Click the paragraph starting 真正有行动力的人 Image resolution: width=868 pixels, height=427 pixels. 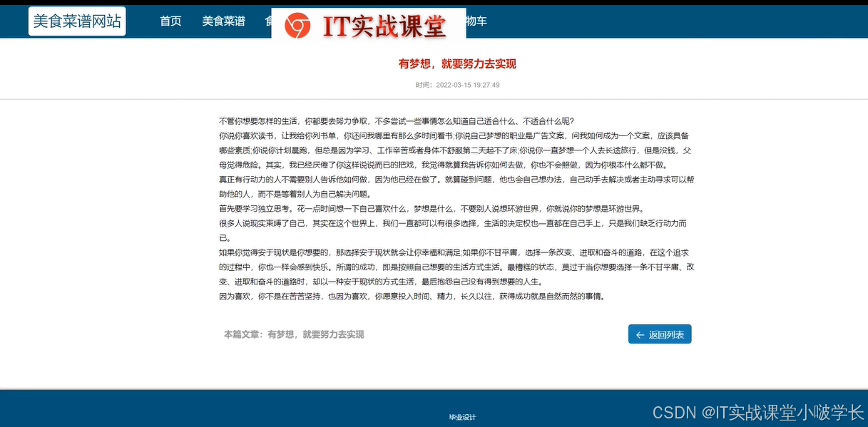456,187
